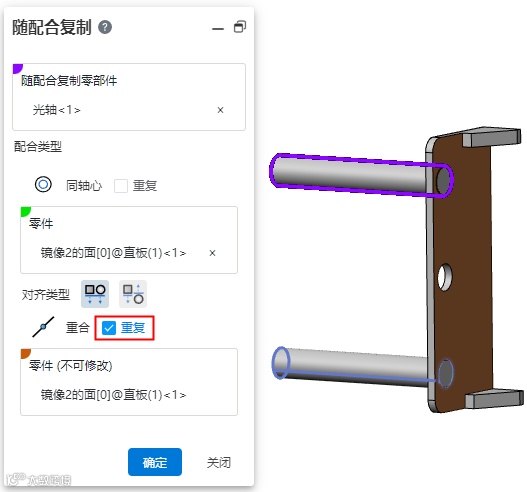Confirm with the 确定 button
527x492 pixels.
pos(155,462)
